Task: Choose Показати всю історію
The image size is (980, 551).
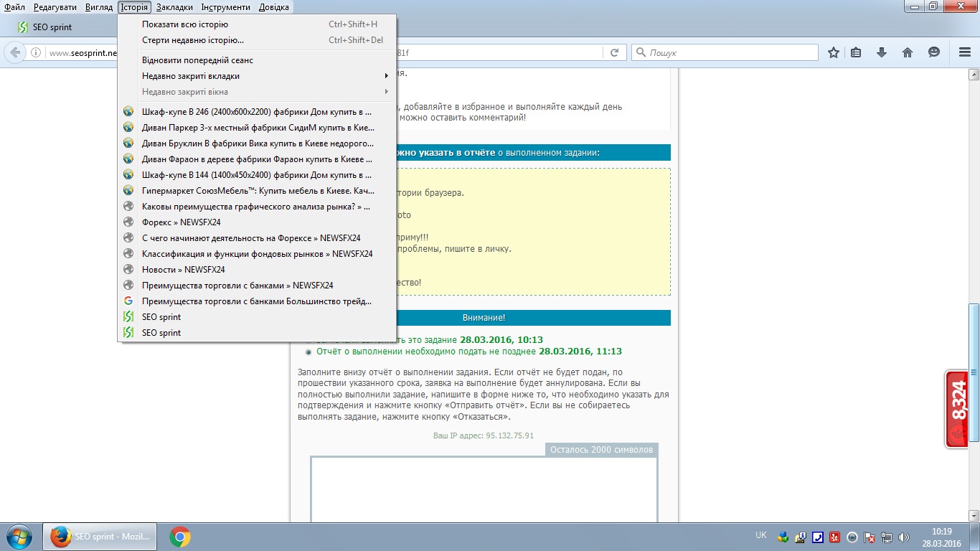Action: (x=257, y=24)
